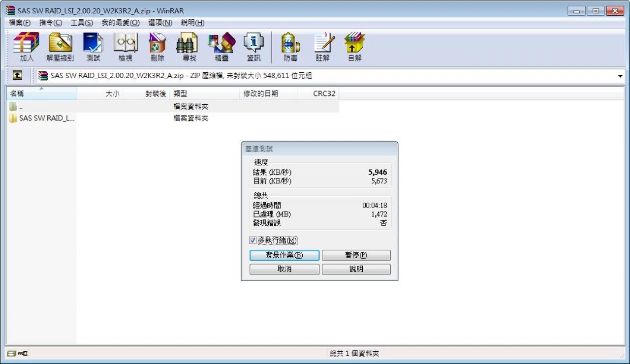
Task: Sort by the 名稱 (Name) column header
Action: tap(41, 93)
